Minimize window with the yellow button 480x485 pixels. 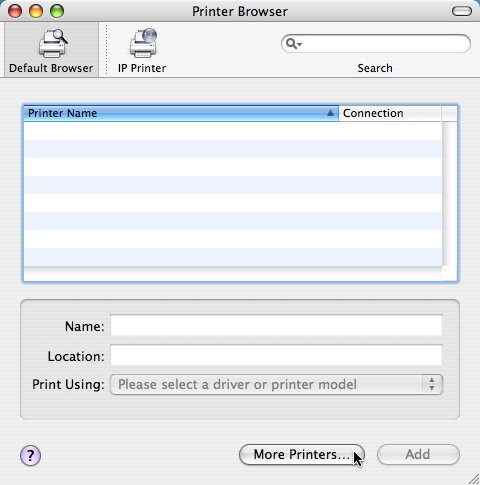click(x=36, y=11)
